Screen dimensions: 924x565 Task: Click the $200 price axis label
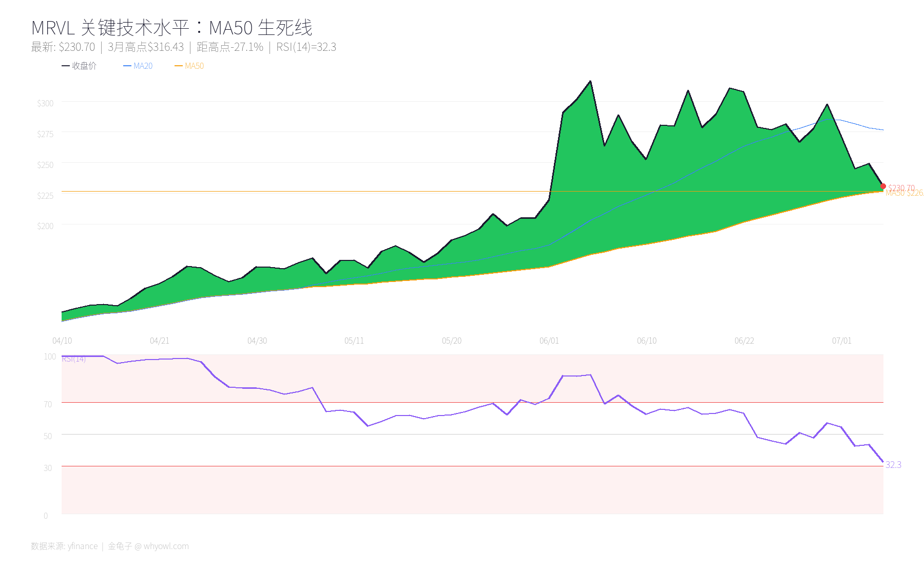pyautogui.click(x=45, y=226)
